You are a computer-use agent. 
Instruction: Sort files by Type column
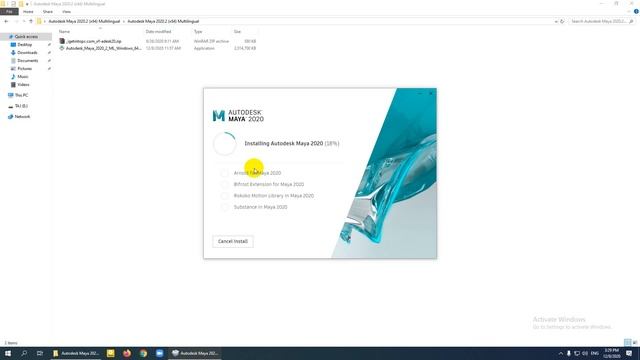coord(198,31)
